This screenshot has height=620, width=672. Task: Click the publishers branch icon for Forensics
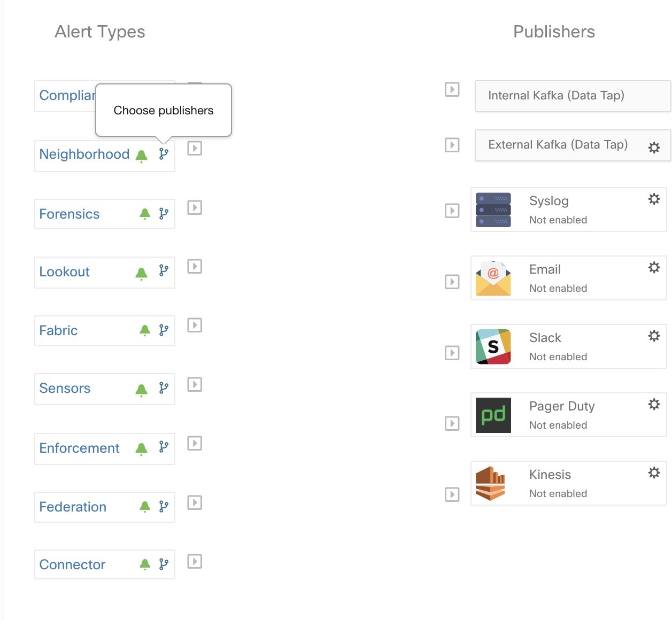coord(164,214)
